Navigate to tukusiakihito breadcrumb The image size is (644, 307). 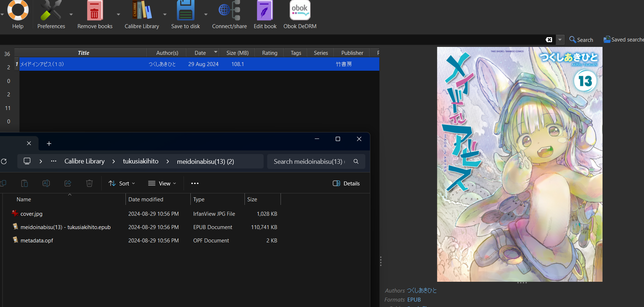tap(141, 161)
